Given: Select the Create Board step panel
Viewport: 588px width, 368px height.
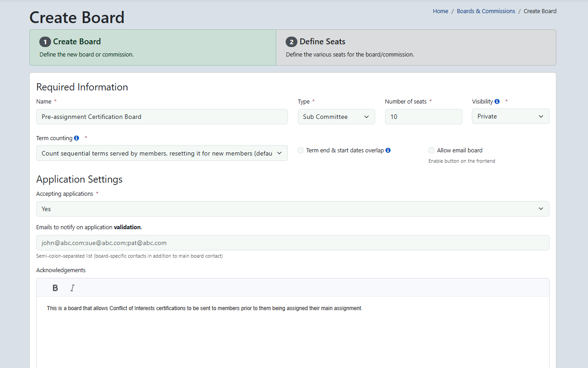Looking at the screenshot, I should point(152,47).
